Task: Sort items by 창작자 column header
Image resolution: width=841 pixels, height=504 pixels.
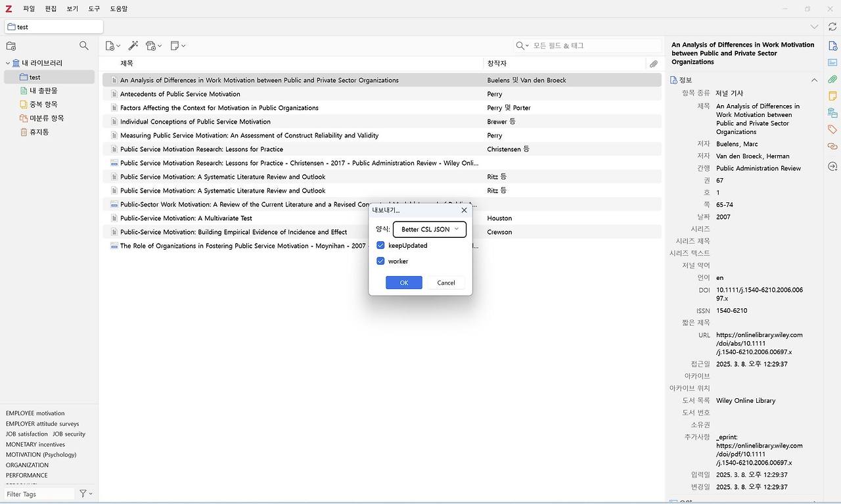Action: coord(565,64)
